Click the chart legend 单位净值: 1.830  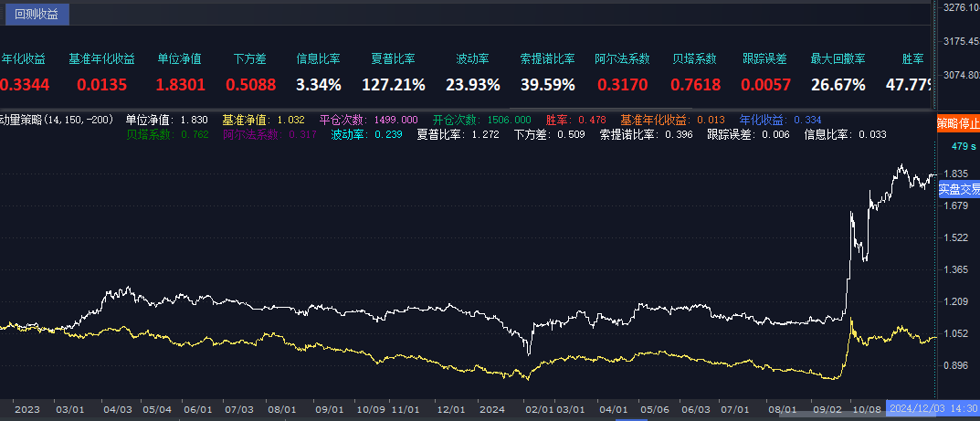tap(166, 120)
